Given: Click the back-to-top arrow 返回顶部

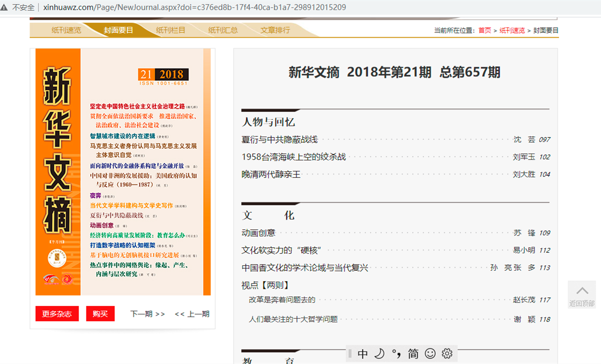Looking at the screenshot, I should pyautogui.click(x=582, y=294).
